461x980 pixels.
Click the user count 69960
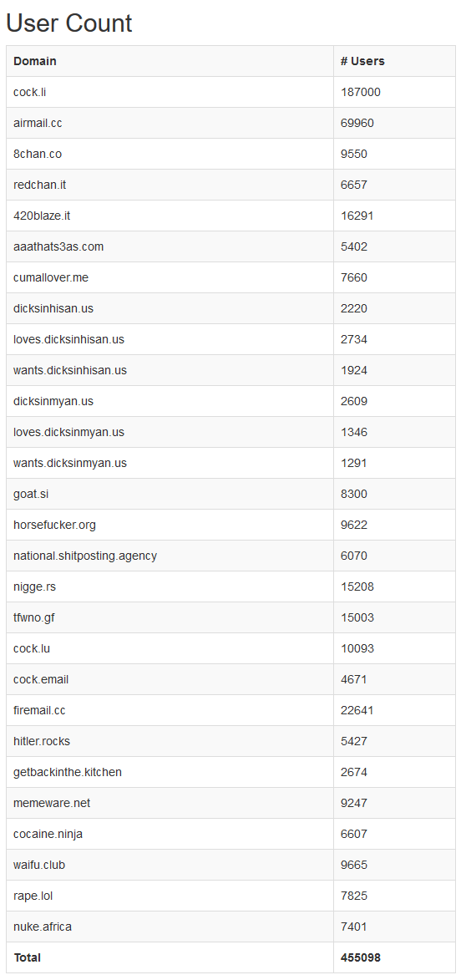click(x=357, y=123)
